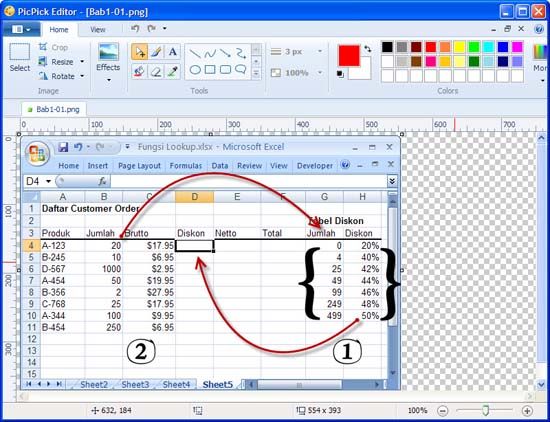Switch to the View ribbon tab
The image size is (550, 422).
[x=98, y=30]
